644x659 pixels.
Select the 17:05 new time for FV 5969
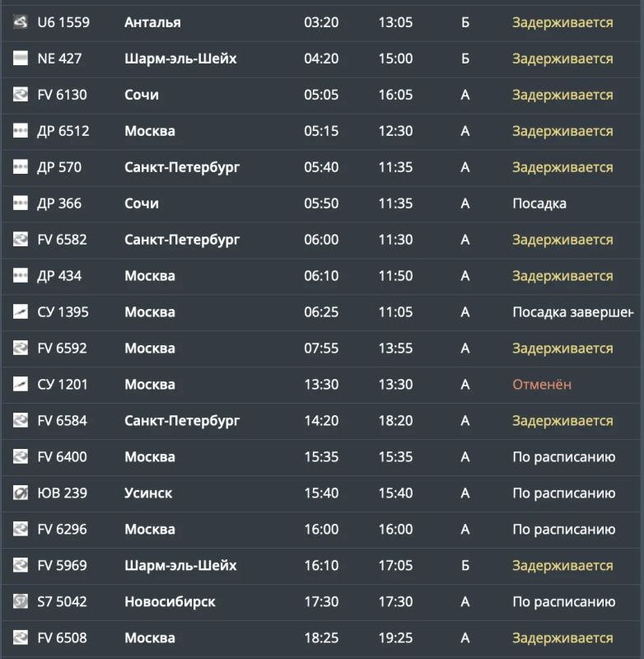(395, 565)
